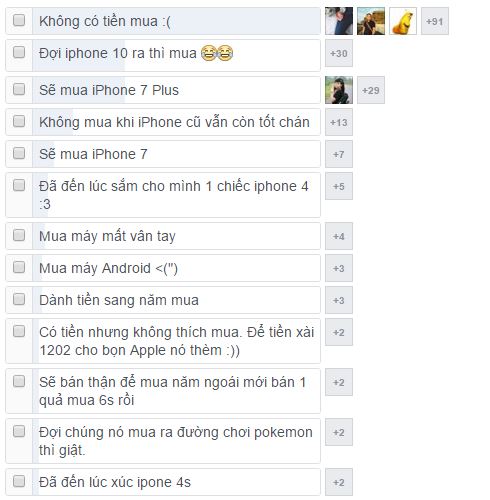The image size is (490, 500).
Task: Check the "Đã đến lúc xúc ipone 4s" box
Action: (19, 481)
